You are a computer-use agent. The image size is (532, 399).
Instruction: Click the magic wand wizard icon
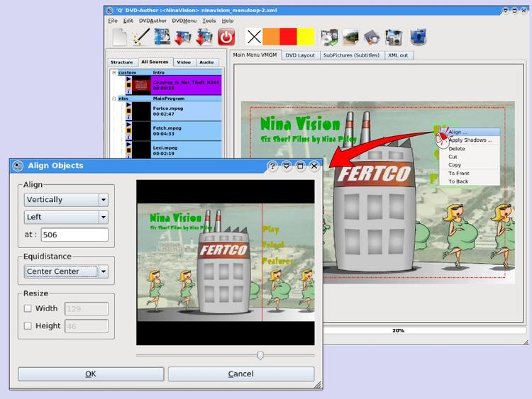[x=141, y=37]
